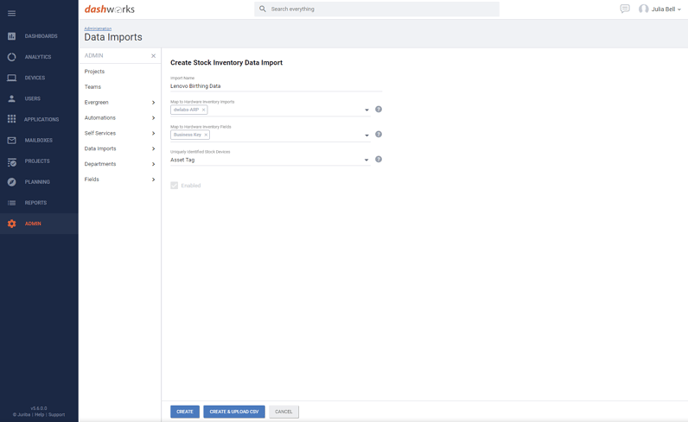
Task: Click the Data Imports page title
Action: point(113,37)
